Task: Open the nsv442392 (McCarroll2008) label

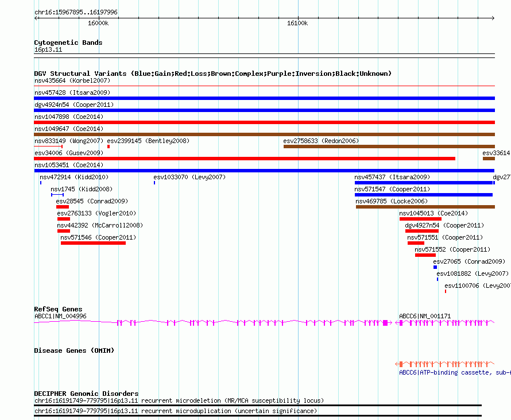Action: pyautogui.click(x=100, y=225)
